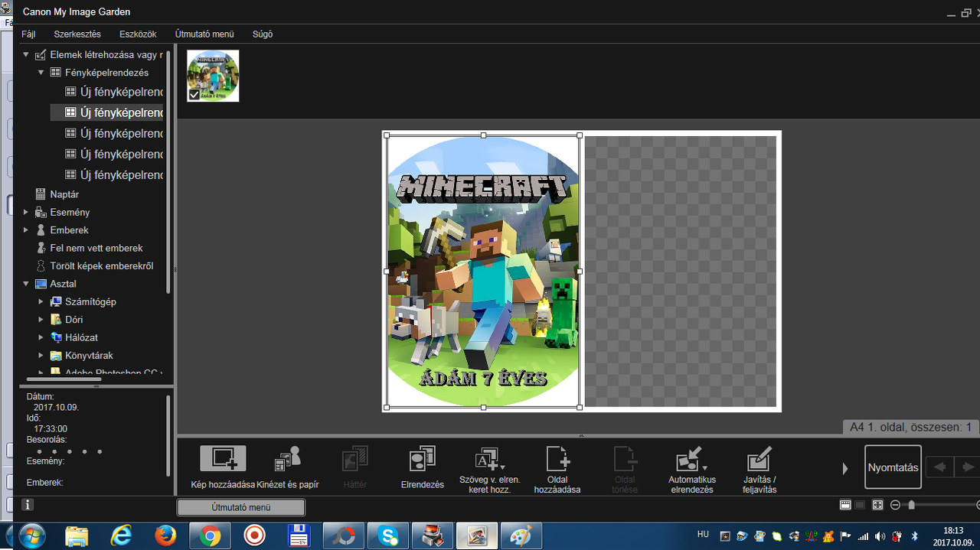Viewport: 980px width, 550px height.
Task: Click the time value 17:33:00 in details
Action: point(51,429)
